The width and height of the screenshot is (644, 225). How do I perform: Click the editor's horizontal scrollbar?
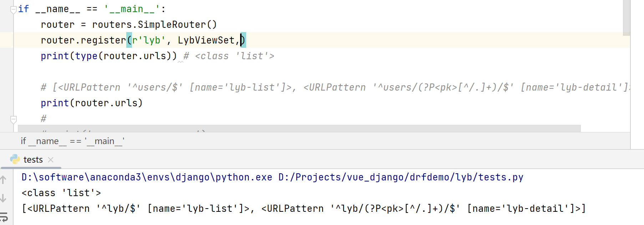(299, 128)
